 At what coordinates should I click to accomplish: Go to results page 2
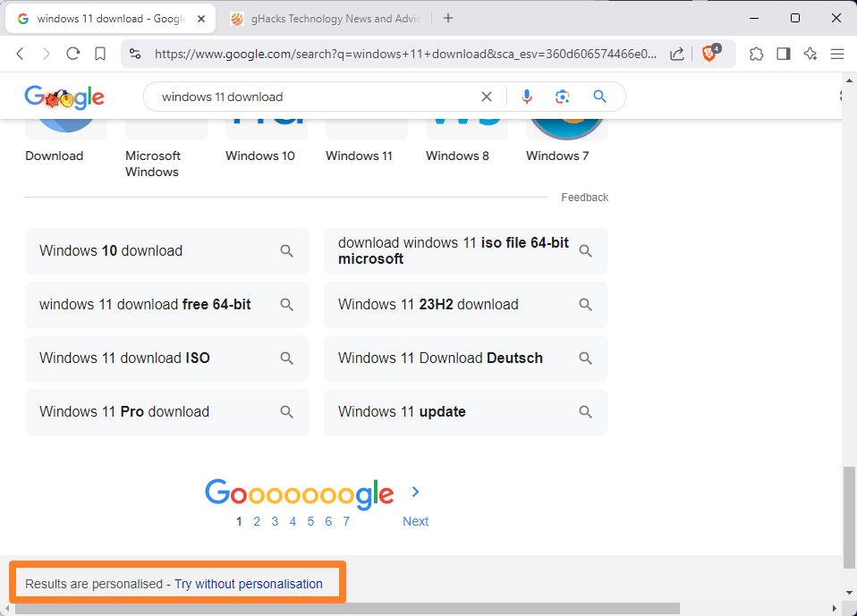[x=257, y=521]
